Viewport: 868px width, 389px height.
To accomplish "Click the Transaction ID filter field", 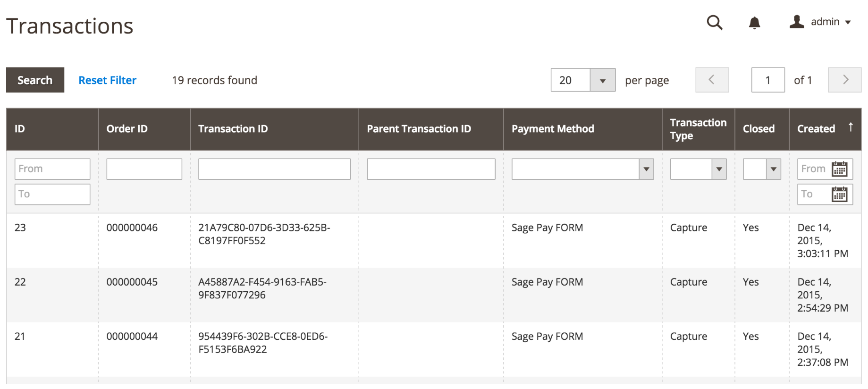I will point(274,169).
